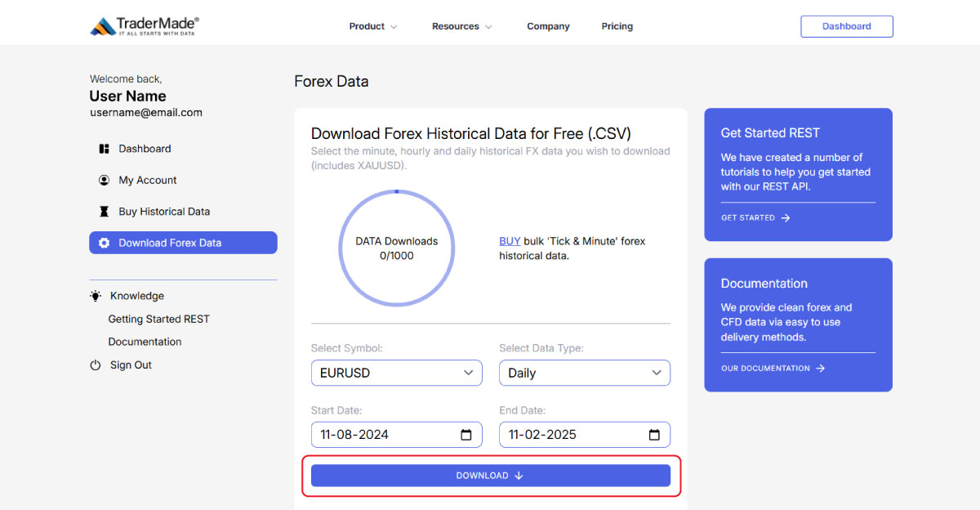980x510 pixels.
Task: Click the outlined Dashboard button in header
Action: coord(847,26)
